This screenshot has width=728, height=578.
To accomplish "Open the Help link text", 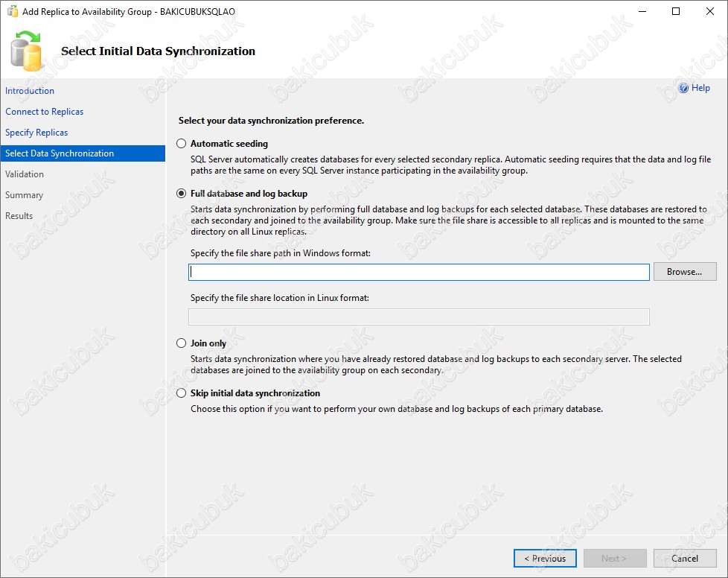I will click(700, 89).
